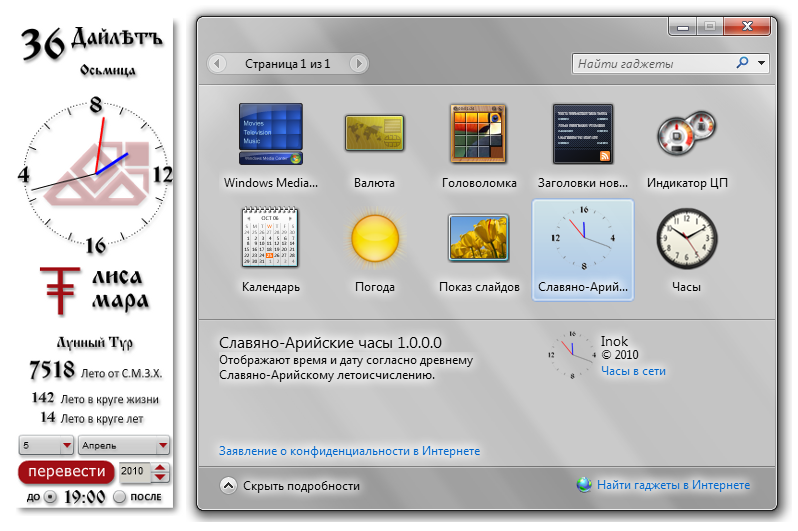The image size is (798, 531).
Task: Click the Inok author name
Action: click(614, 341)
